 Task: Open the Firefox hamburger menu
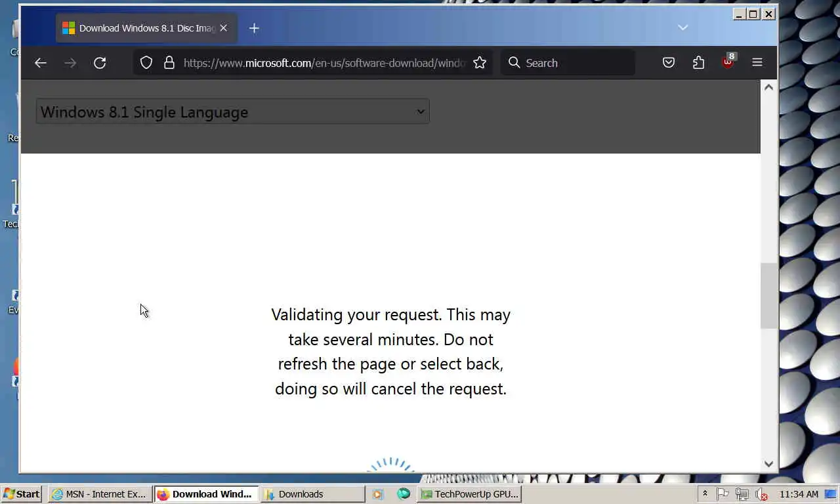(x=757, y=62)
